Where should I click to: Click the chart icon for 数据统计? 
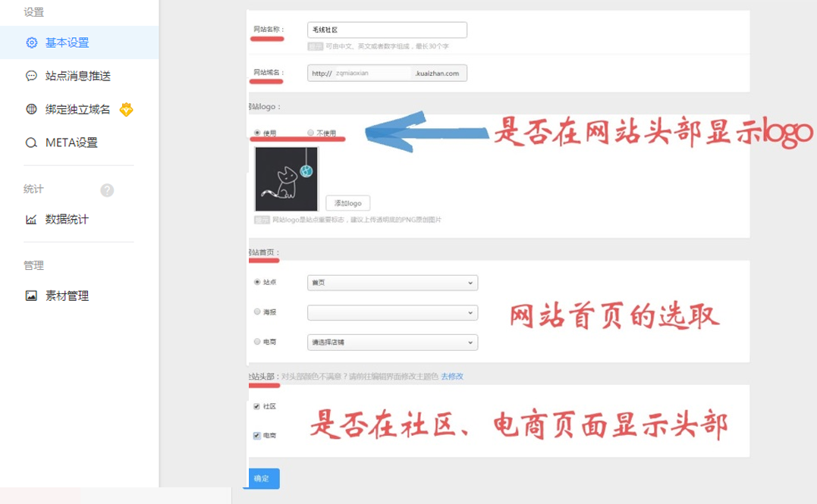(31, 220)
